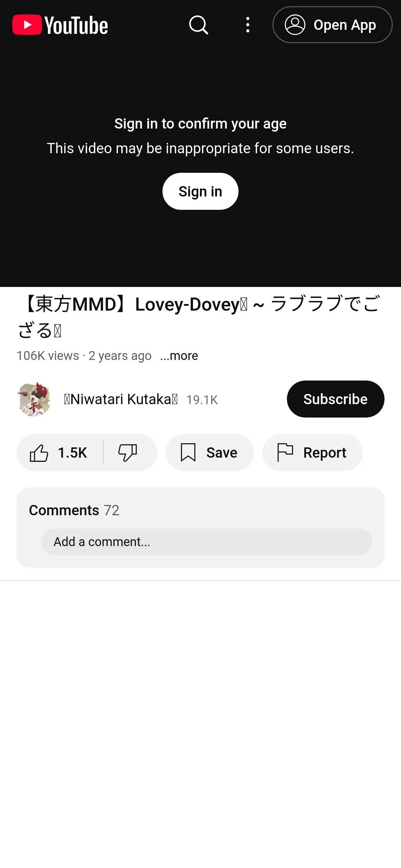Open the YouTube logo home link
Viewport: 401px width, 868px height.
(60, 25)
